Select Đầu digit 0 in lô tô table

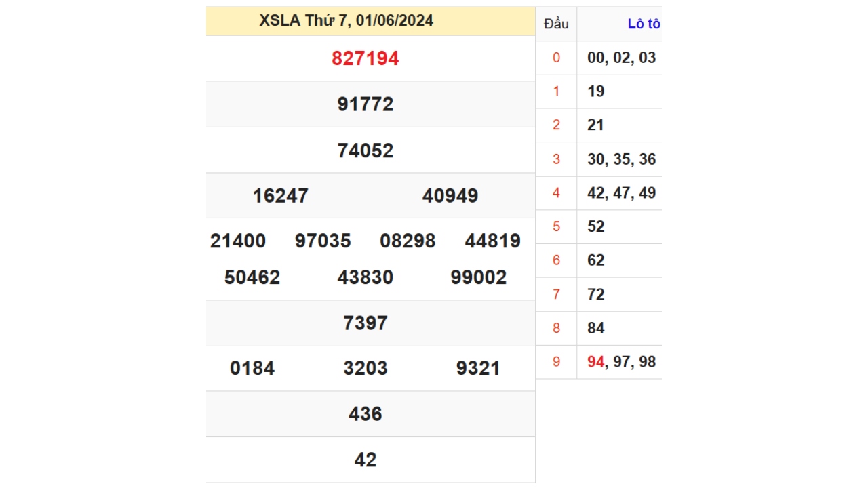click(557, 58)
